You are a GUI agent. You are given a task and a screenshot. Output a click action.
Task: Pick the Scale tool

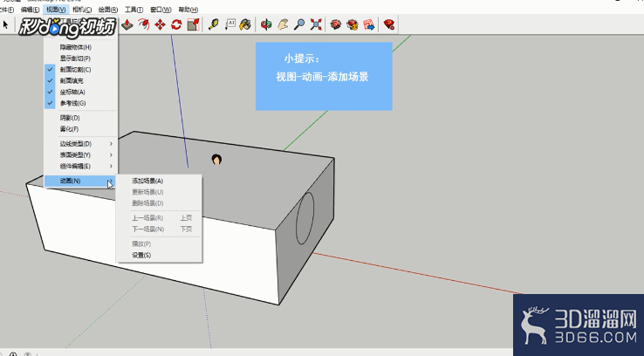click(193, 24)
